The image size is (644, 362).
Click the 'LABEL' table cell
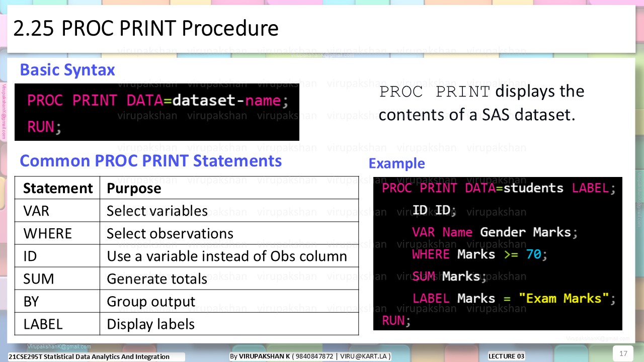click(57, 324)
